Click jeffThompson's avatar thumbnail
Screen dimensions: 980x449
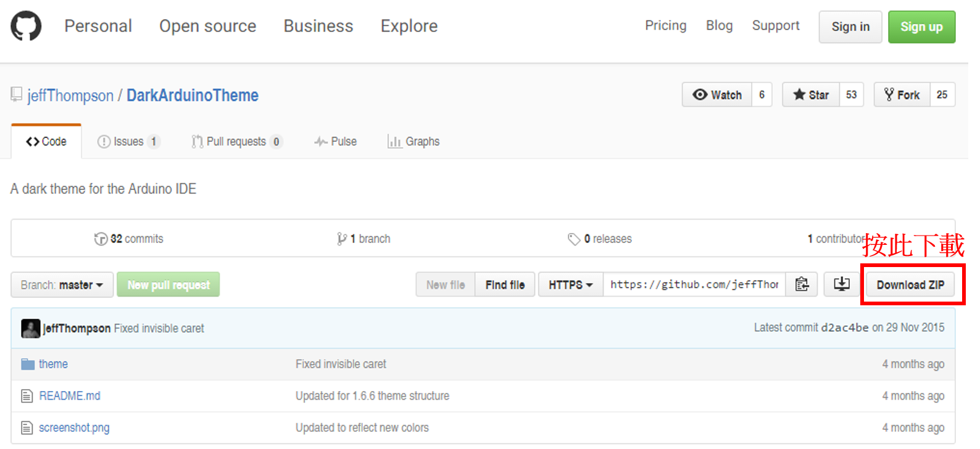tap(30, 328)
